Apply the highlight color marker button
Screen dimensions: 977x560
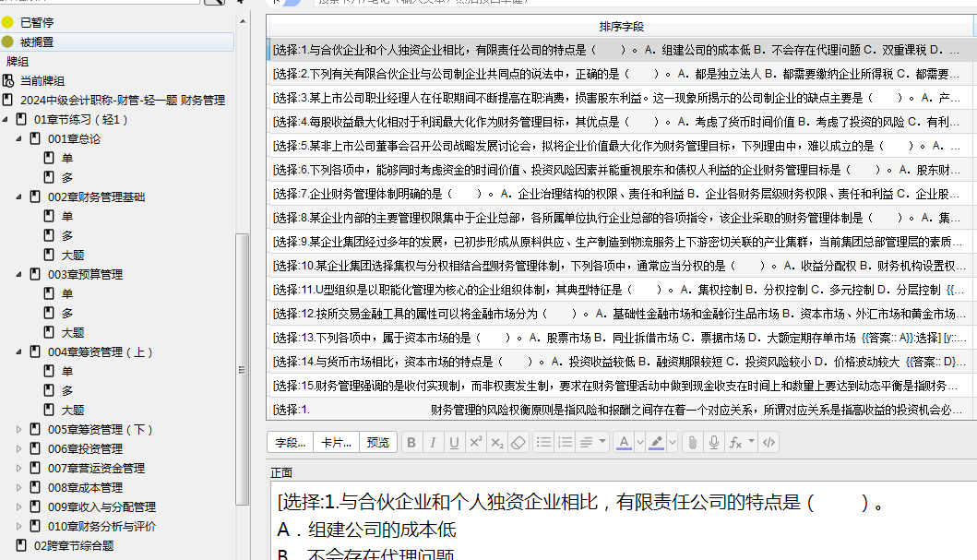pyautogui.click(x=656, y=442)
